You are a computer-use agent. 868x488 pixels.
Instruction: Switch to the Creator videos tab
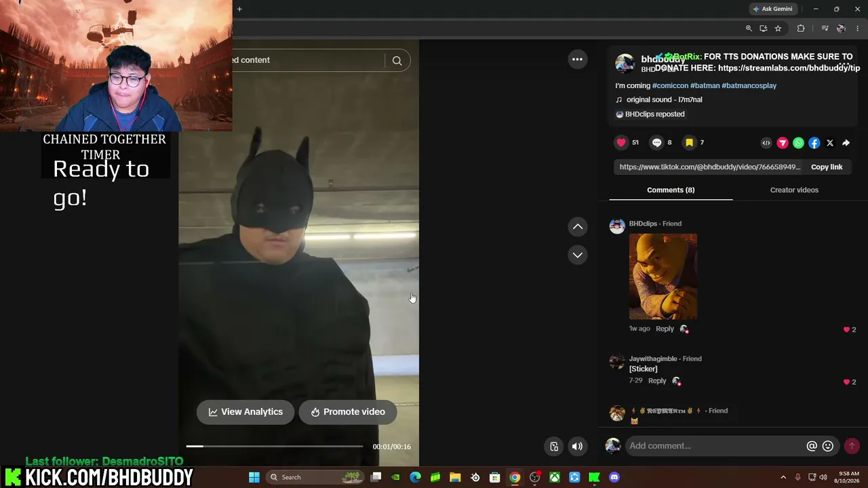click(x=794, y=190)
